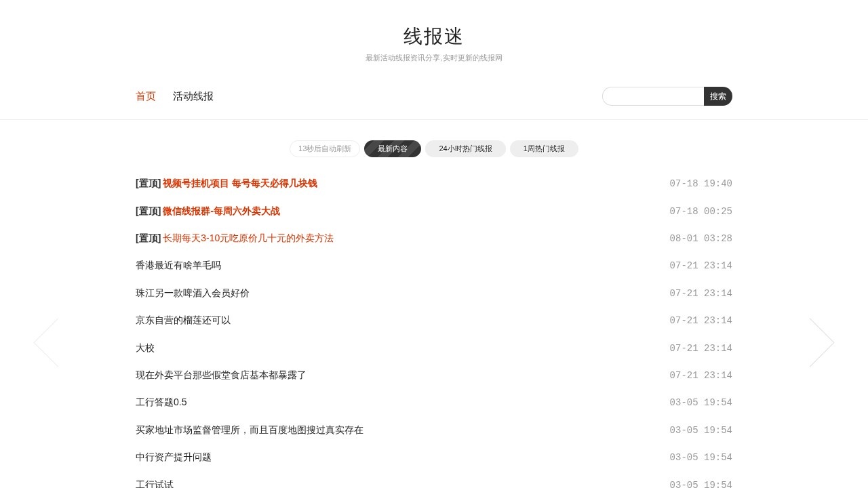Click the timestamp beside 中行资产提升问题
Image resolution: width=868 pixels, height=488 pixels.
pyautogui.click(x=701, y=457)
